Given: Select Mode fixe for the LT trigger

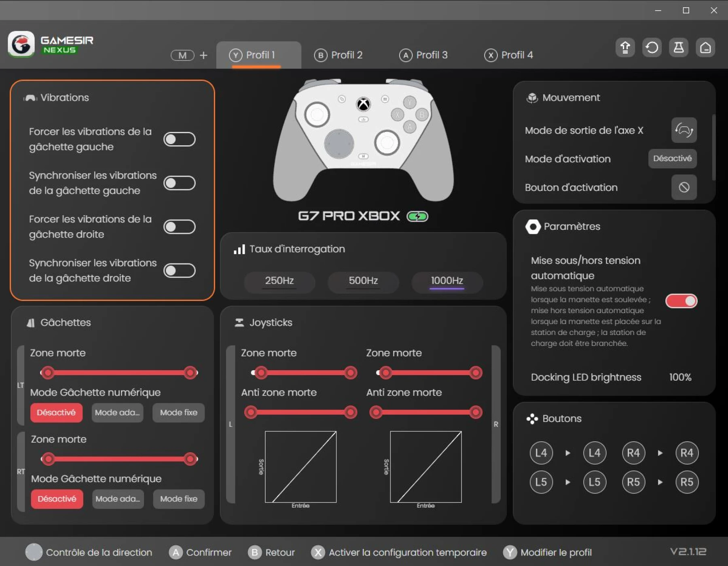Looking at the screenshot, I should [x=178, y=413].
